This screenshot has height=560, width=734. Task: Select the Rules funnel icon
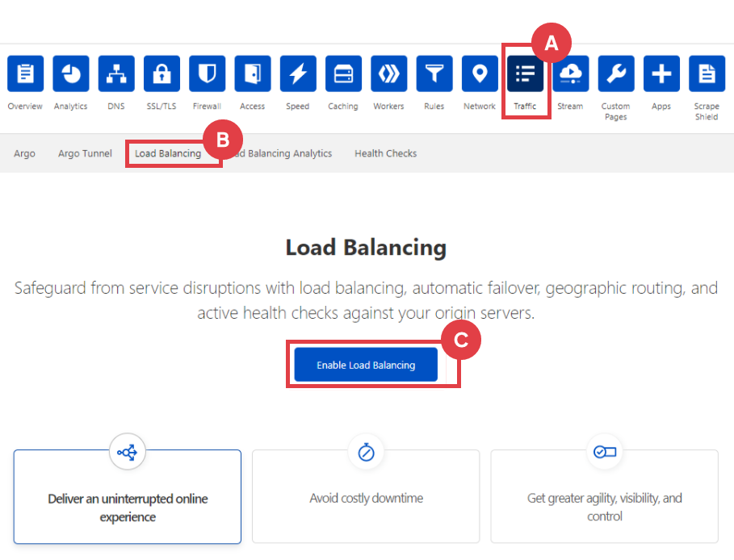(x=434, y=74)
